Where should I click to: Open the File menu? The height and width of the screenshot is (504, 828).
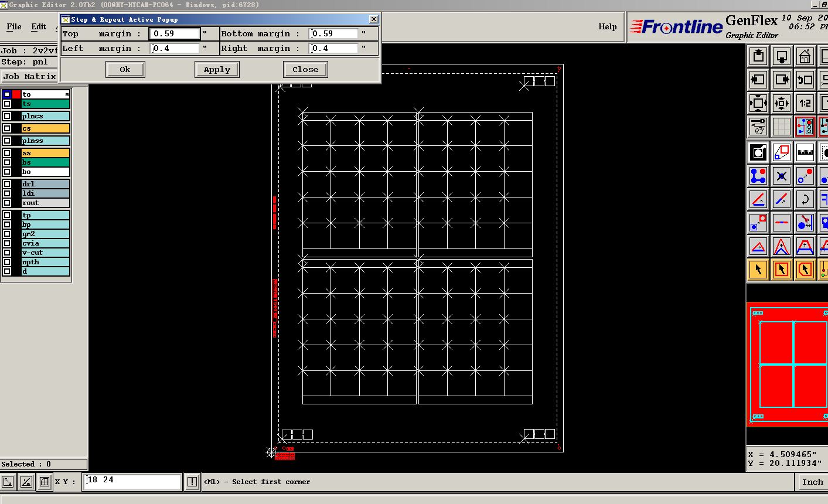pyautogui.click(x=13, y=26)
